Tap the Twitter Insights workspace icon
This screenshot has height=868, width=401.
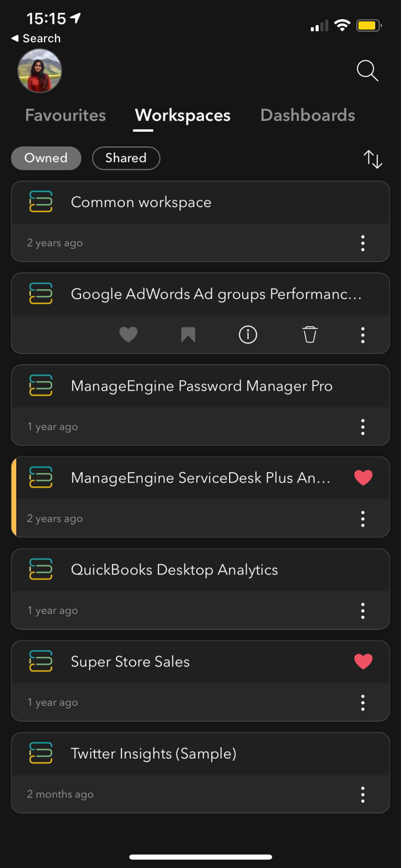pos(41,753)
